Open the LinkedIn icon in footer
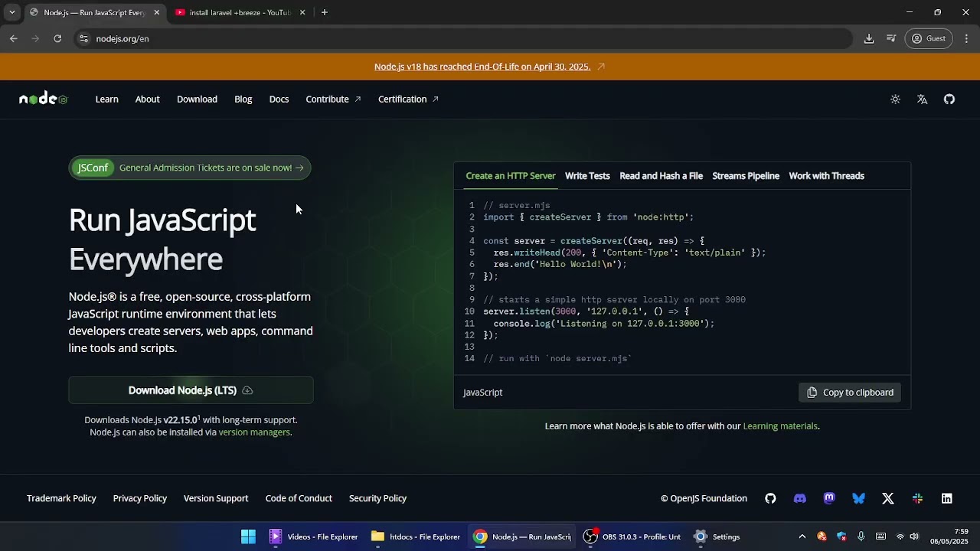 coord(947,498)
